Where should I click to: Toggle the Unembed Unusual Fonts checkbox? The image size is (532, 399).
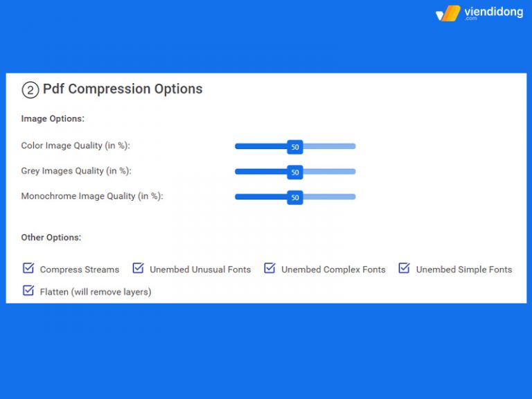pos(138,267)
